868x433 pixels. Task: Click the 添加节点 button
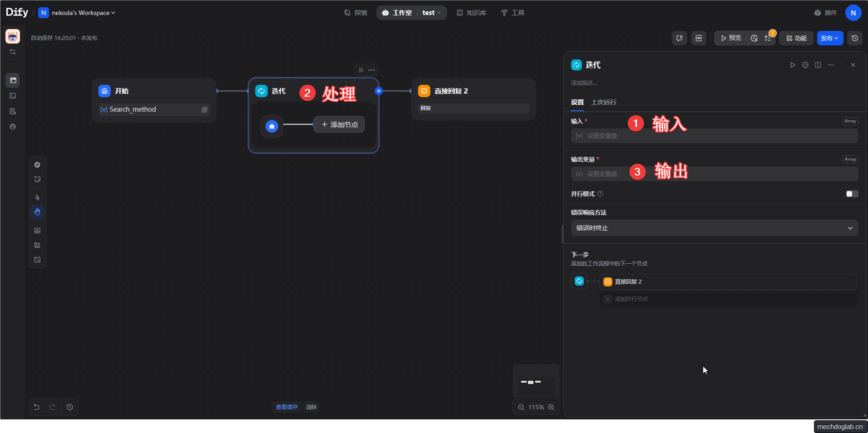click(339, 124)
